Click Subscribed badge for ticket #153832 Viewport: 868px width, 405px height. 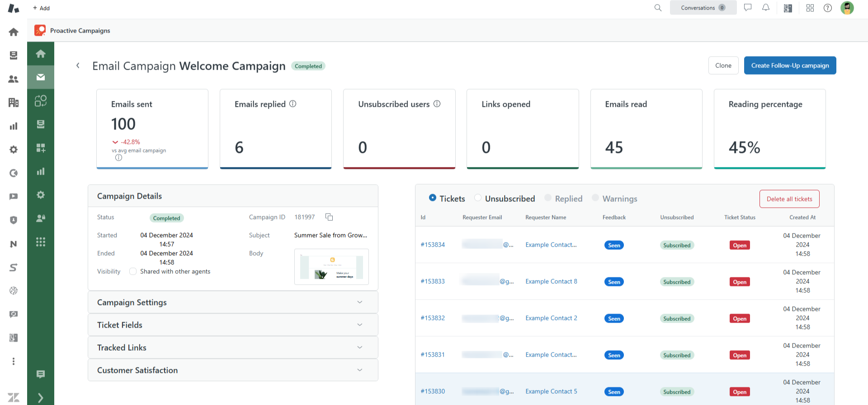(x=677, y=319)
